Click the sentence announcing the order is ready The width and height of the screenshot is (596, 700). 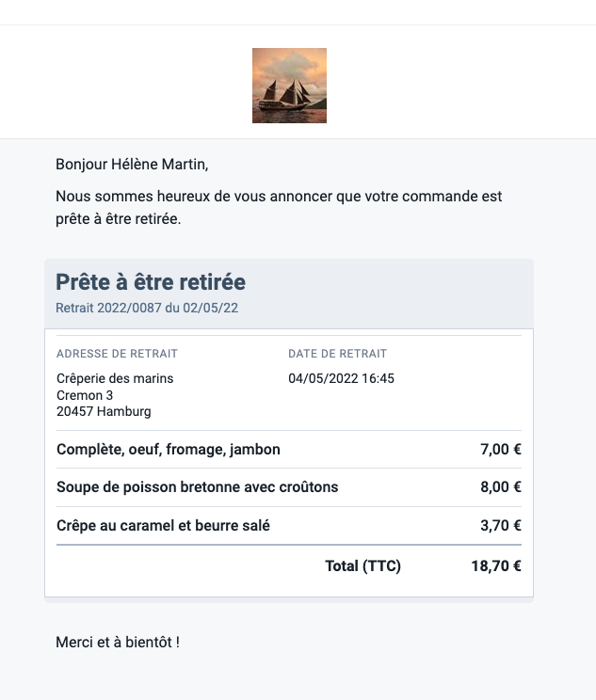tap(279, 208)
